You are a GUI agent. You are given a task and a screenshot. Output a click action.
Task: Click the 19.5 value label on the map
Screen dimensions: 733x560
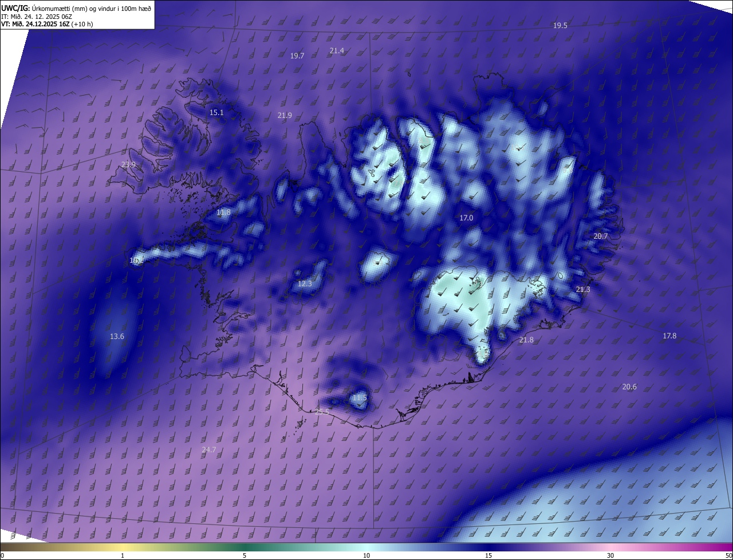[560, 26]
